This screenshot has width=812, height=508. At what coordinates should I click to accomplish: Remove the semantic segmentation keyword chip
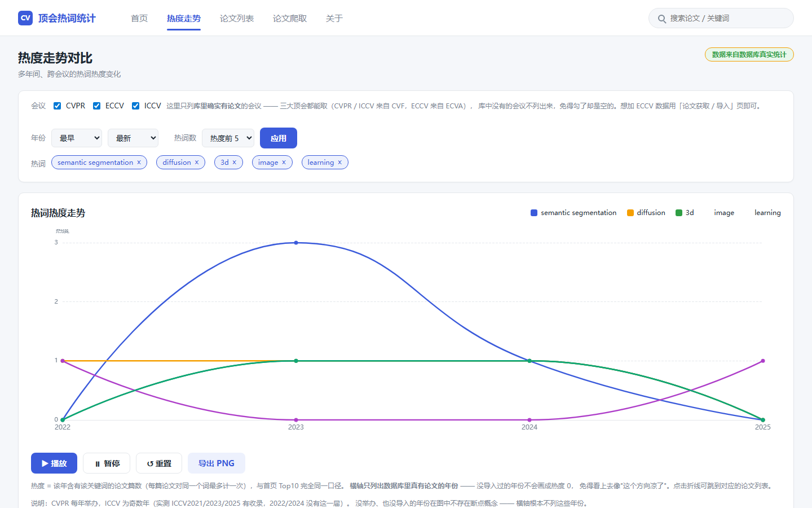139,163
